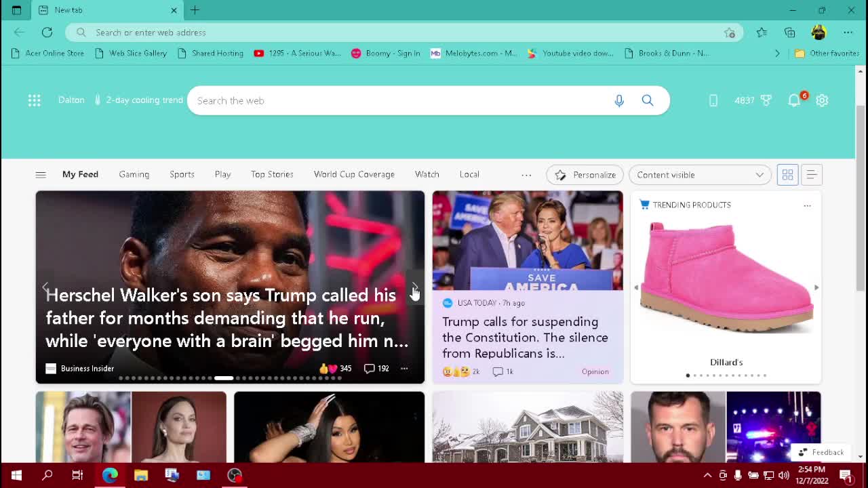The width and height of the screenshot is (868, 488).
Task: Show previous trending product arrow
Action: click(x=636, y=287)
